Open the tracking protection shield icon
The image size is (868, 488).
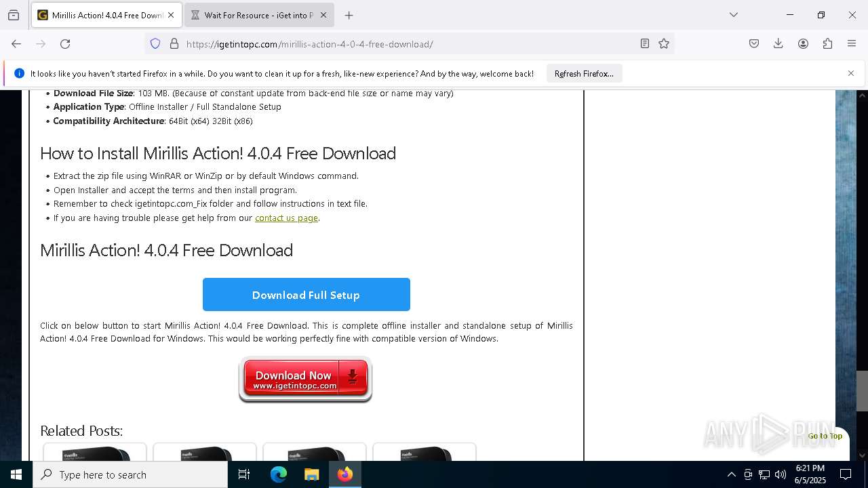coord(155,43)
